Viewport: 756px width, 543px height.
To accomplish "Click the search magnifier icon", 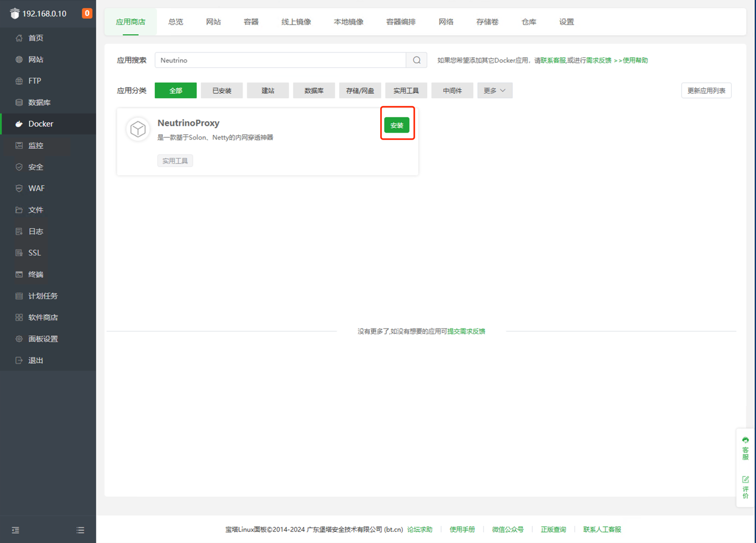I will (x=416, y=60).
